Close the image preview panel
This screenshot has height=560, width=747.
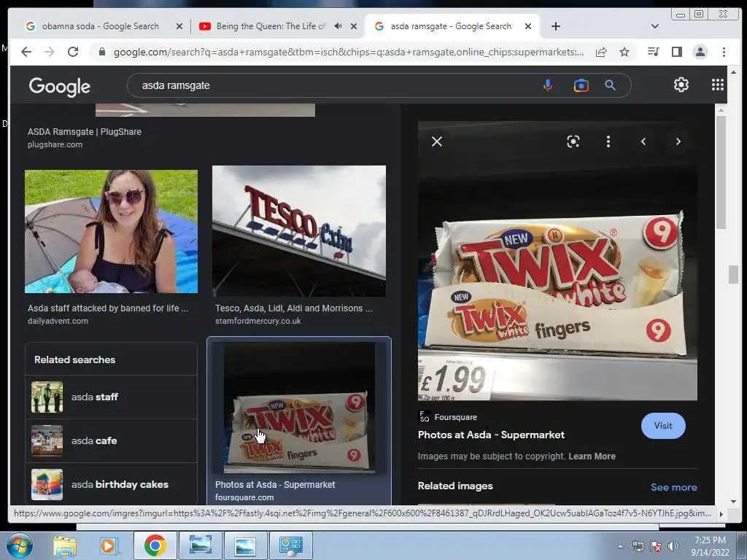(x=437, y=141)
